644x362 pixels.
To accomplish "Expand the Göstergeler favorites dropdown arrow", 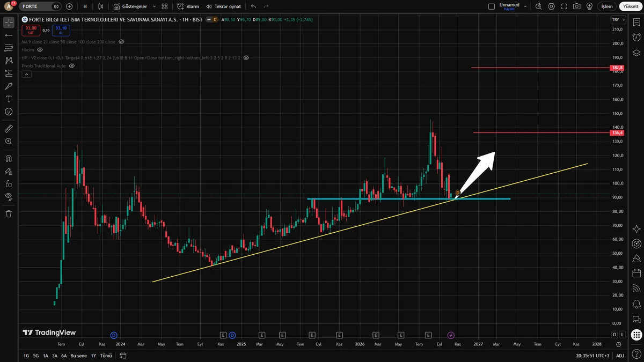I will pyautogui.click(x=154, y=6).
